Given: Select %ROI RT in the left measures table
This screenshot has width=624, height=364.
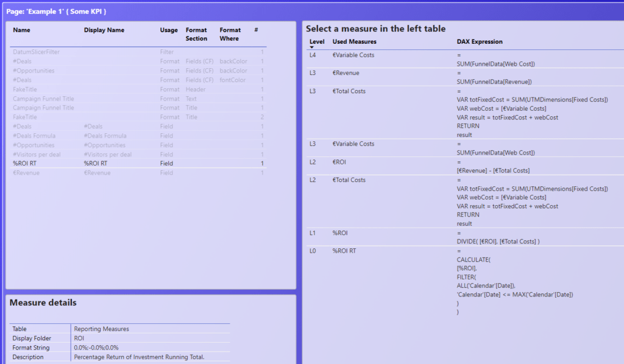Looking at the screenshot, I should click(26, 164).
